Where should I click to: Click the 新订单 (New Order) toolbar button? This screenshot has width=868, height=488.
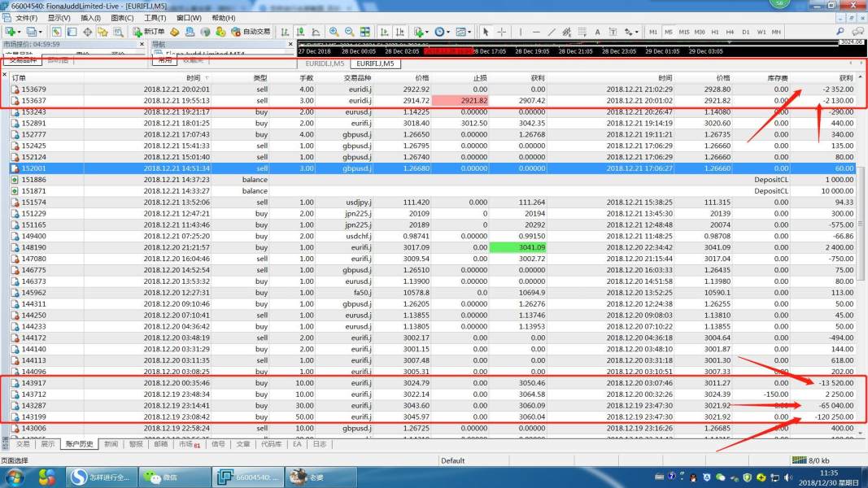[x=149, y=32]
